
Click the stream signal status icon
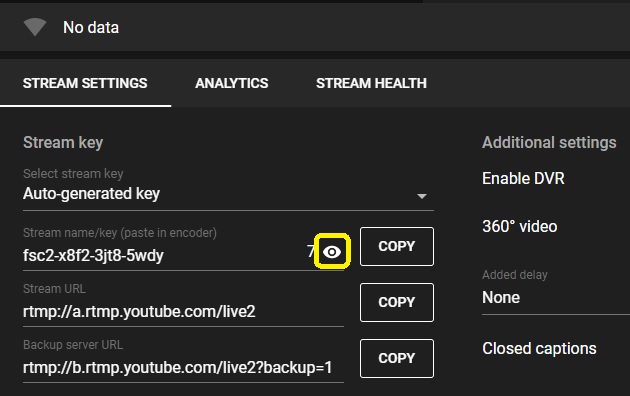[35, 27]
